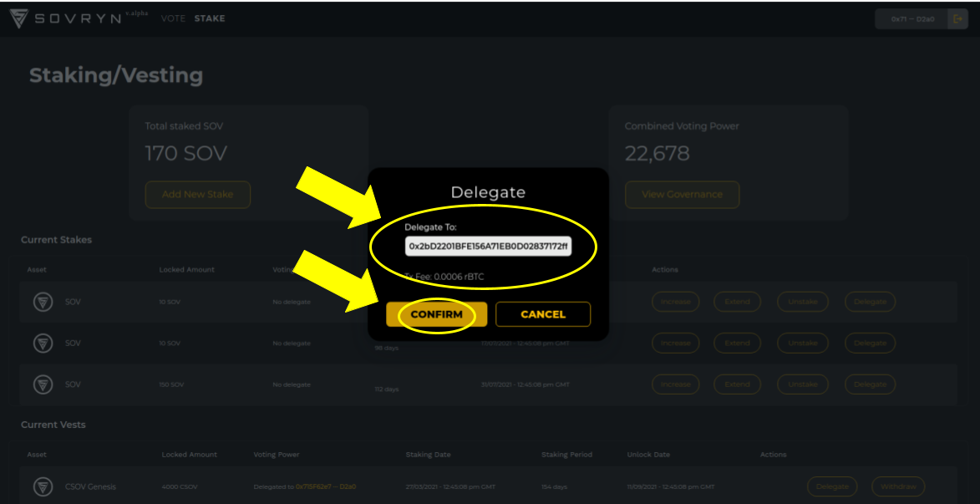Click the SOV token icon in the 98 days row

[43, 344]
